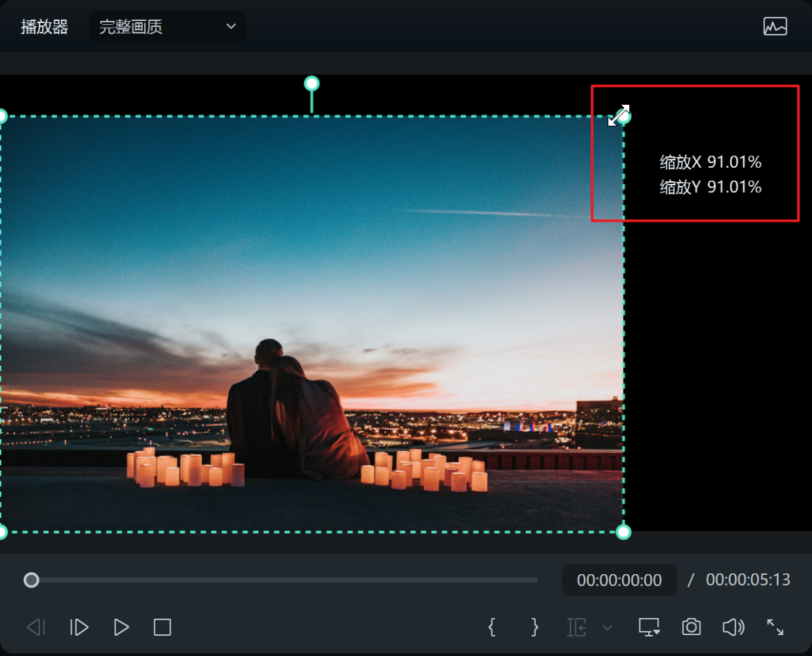The width and height of the screenshot is (812, 656).
Task: Set mark out with right brace
Action: pos(535,628)
